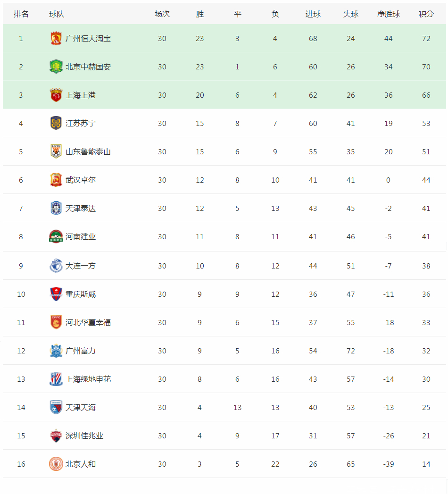This screenshot has width=448, height=503.
Task: Click the 河南建业 green logo icon
Action: tap(56, 236)
